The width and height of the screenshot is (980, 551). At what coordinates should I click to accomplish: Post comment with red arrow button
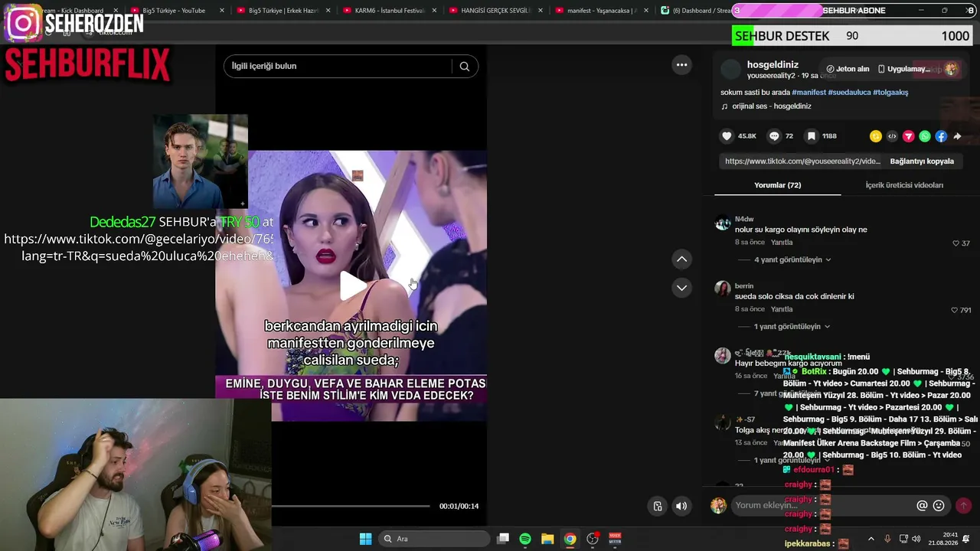tap(963, 506)
